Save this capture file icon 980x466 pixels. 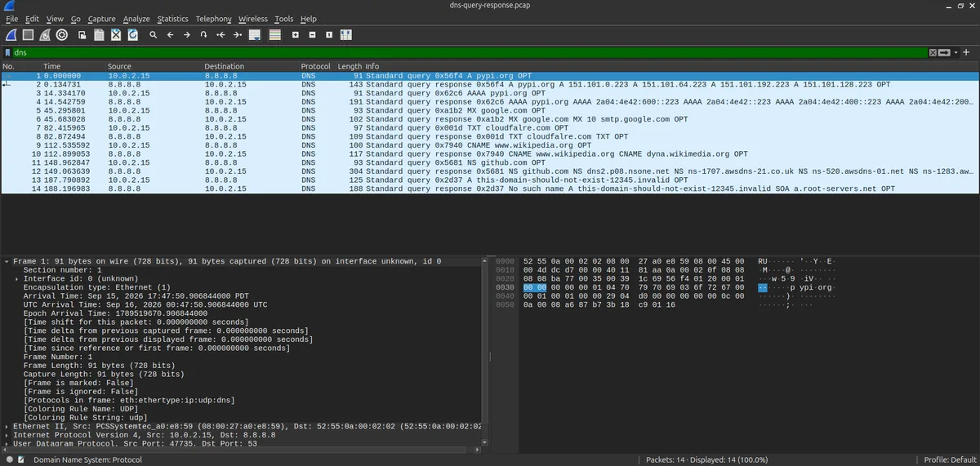pyautogui.click(x=99, y=35)
